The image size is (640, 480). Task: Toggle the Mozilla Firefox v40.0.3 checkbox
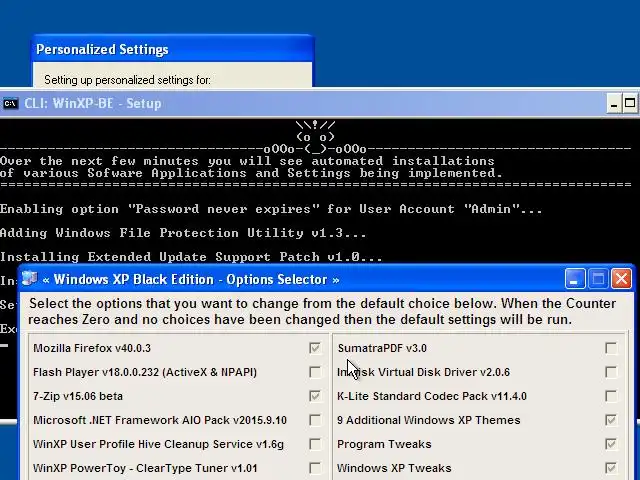[315, 348]
